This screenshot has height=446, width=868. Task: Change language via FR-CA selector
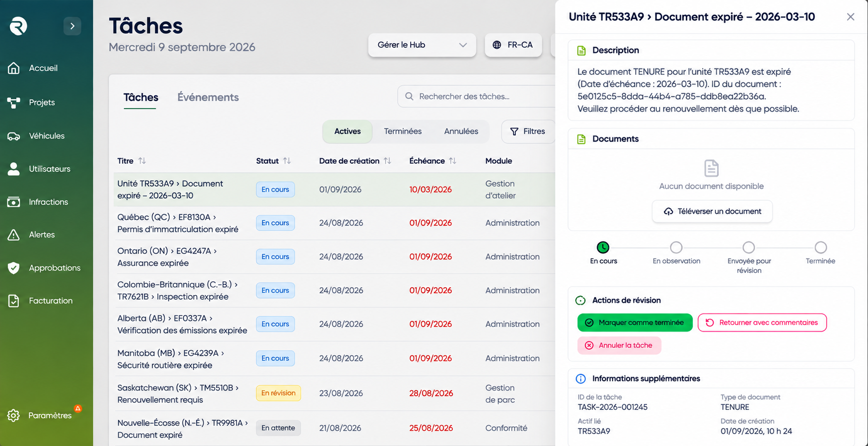pyautogui.click(x=513, y=45)
